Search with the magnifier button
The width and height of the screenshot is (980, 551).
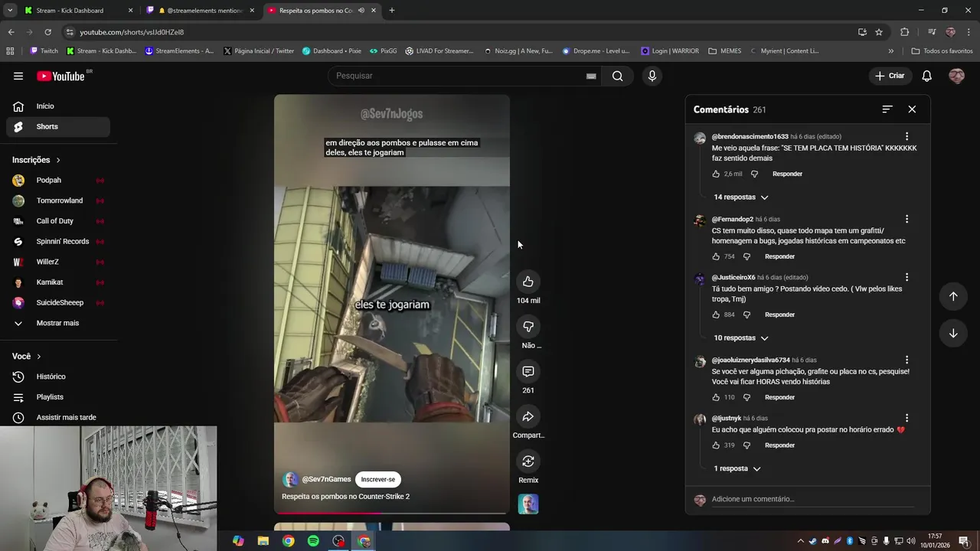click(617, 76)
